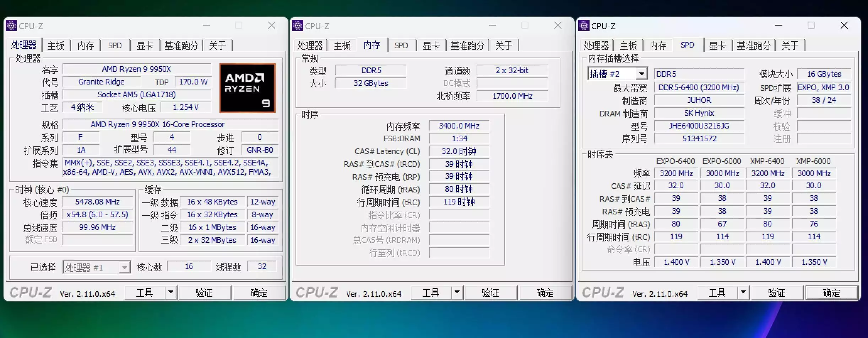This screenshot has width=868, height=338.
Task: Click the 'EXPO-6400' timing table column header
Action: click(x=676, y=161)
